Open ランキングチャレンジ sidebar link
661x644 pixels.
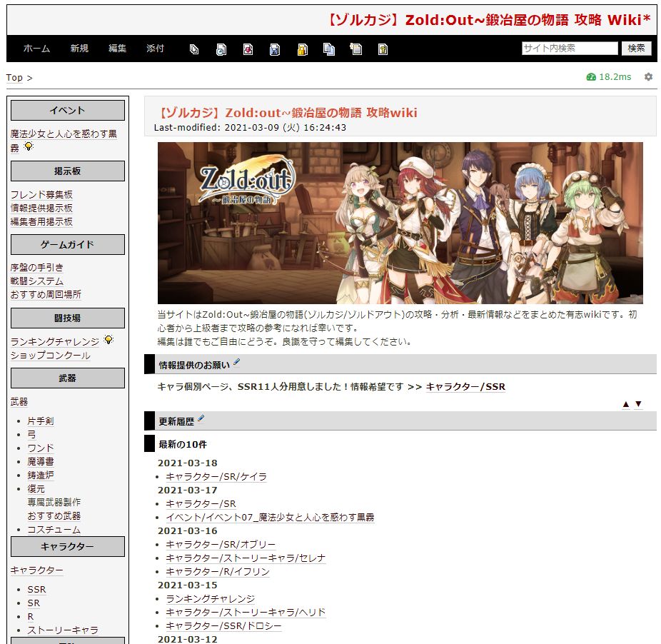[55, 341]
